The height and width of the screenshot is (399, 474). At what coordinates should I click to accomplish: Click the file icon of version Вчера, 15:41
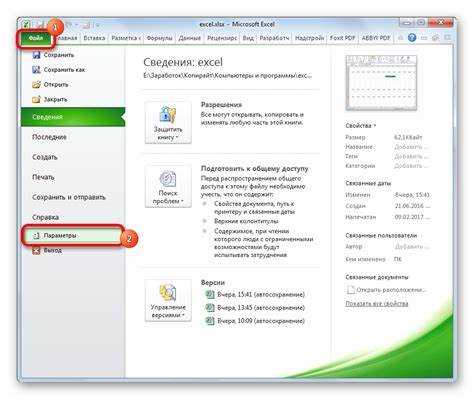point(210,294)
